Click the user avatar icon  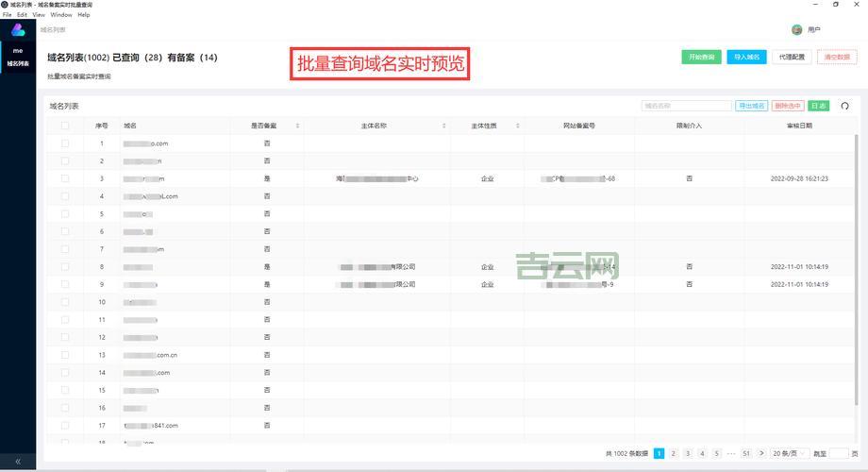(797, 30)
